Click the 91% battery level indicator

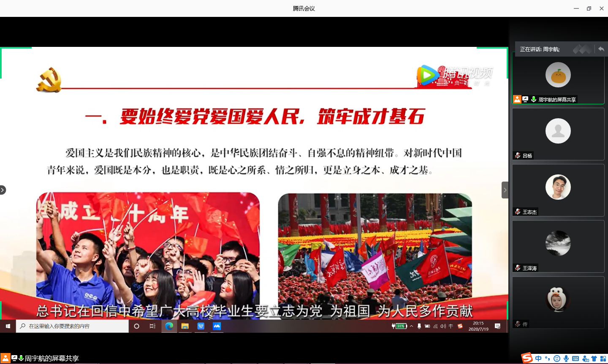pos(400,326)
